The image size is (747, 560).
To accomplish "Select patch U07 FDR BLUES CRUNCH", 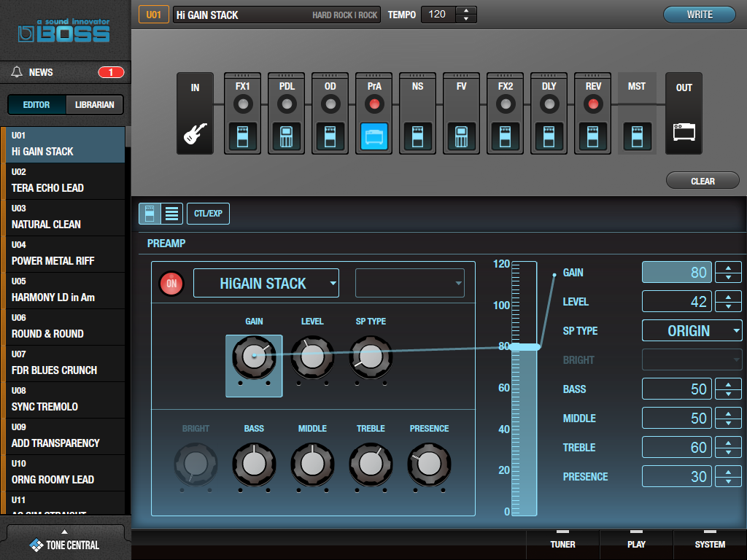I will [65, 364].
